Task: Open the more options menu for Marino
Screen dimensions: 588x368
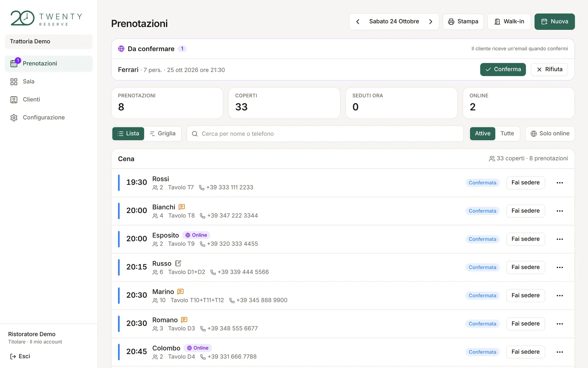Action: click(560, 296)
